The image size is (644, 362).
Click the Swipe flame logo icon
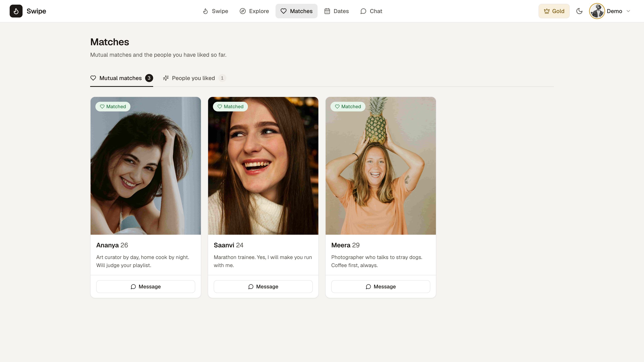(x=16, y=11)
